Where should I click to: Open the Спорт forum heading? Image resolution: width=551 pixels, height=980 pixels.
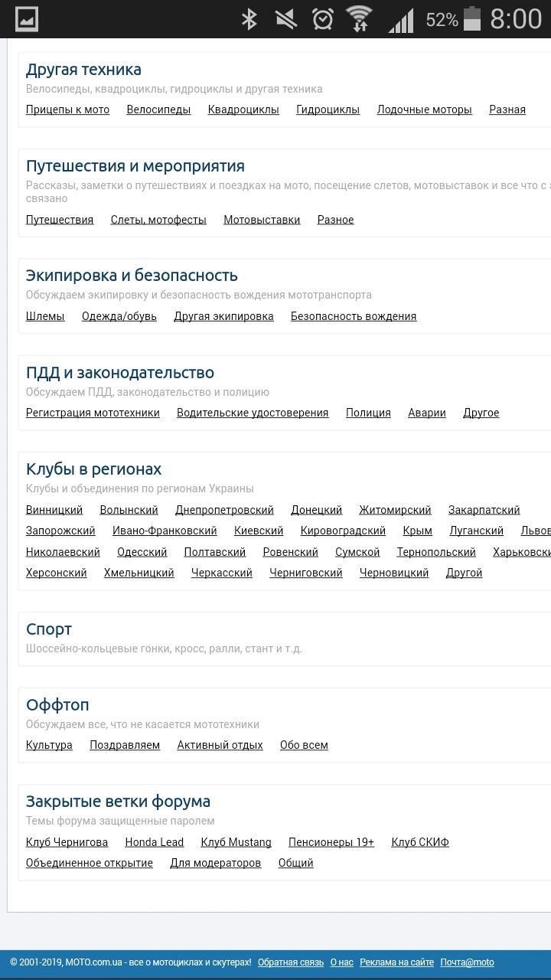(x=49, y=629)
